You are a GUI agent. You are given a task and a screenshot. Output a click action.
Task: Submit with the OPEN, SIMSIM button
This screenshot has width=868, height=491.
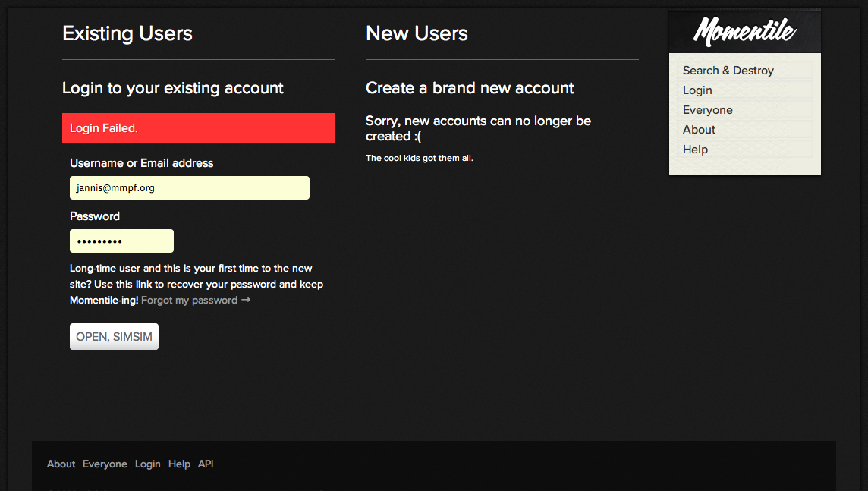[x=114, y=336]
